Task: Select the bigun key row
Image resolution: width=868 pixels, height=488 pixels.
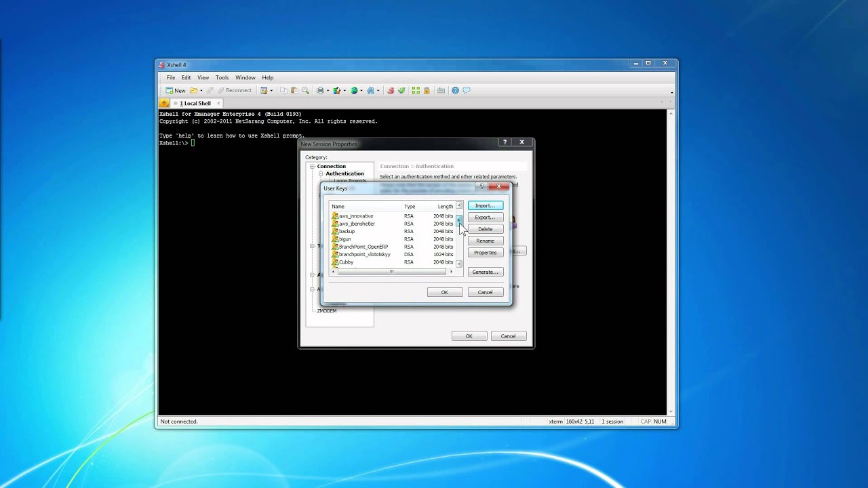Action: tap(392, 239)
